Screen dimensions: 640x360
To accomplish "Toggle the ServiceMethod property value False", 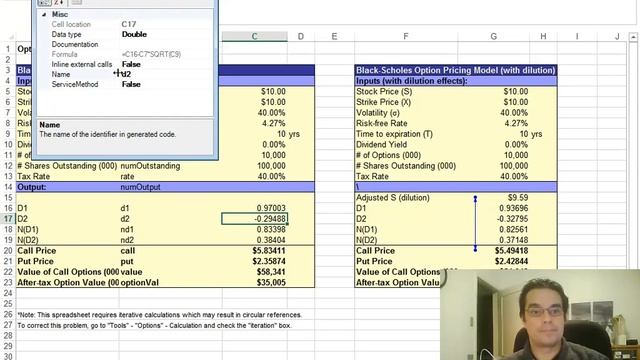I will [x=131, y=84].
